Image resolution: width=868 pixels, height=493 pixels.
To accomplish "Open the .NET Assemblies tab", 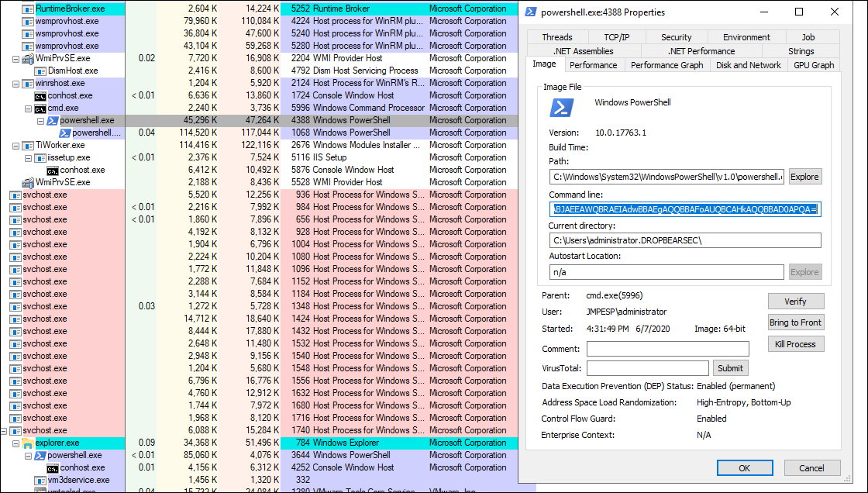I will pyautogui.click(x=584, y=51).
